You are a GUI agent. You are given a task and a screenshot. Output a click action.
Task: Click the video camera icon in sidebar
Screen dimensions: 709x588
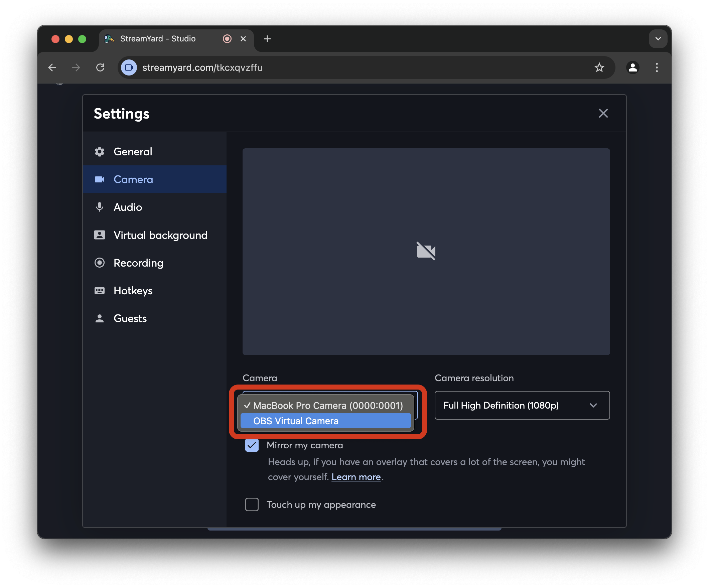point(99,179)
